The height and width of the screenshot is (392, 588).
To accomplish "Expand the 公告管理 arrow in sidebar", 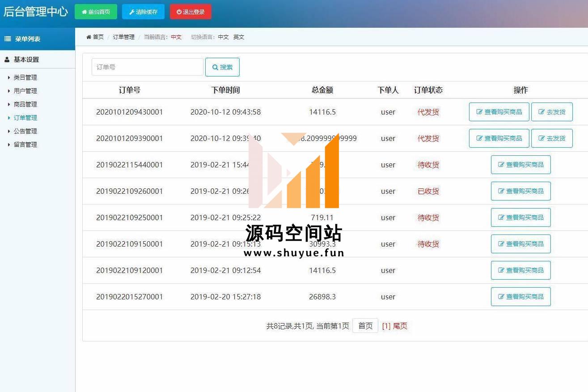I will 9,131.
